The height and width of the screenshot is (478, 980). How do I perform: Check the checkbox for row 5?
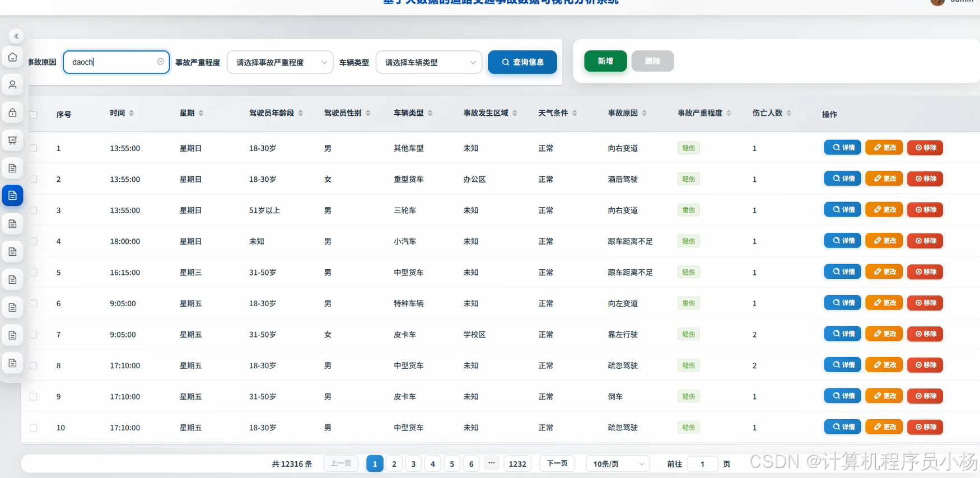pyautogui.click(x=34, y=273)
